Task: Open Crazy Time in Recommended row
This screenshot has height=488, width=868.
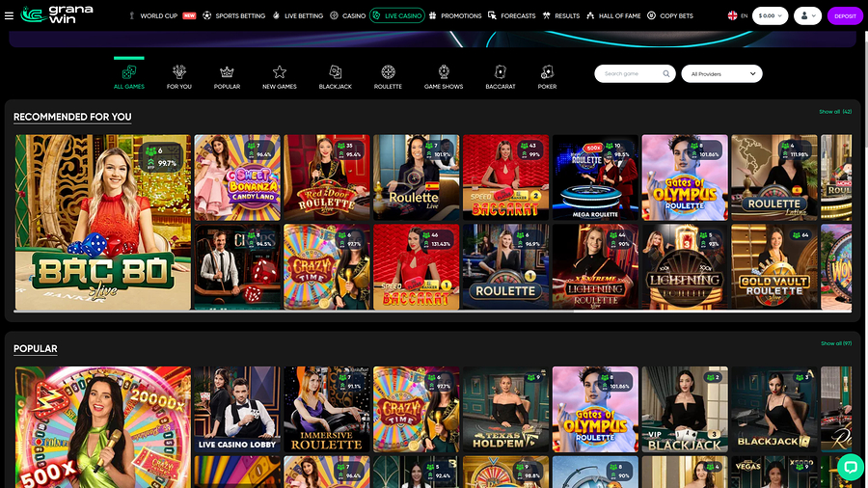Action: [327, 267]
